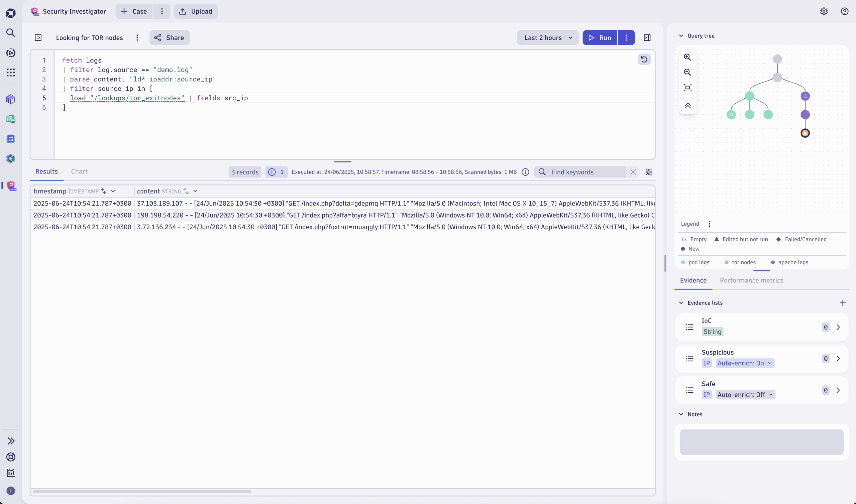Switch results to grid layout view

[x=649, y=172]
